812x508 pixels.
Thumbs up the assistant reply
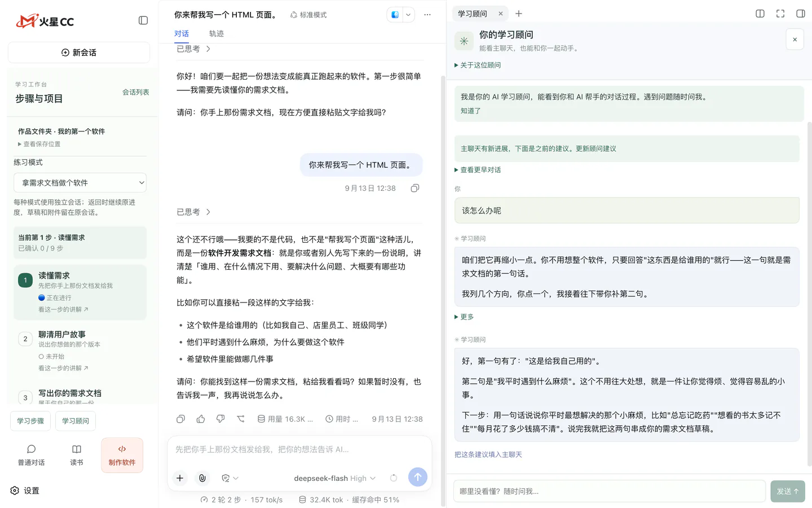pos(201,419)
